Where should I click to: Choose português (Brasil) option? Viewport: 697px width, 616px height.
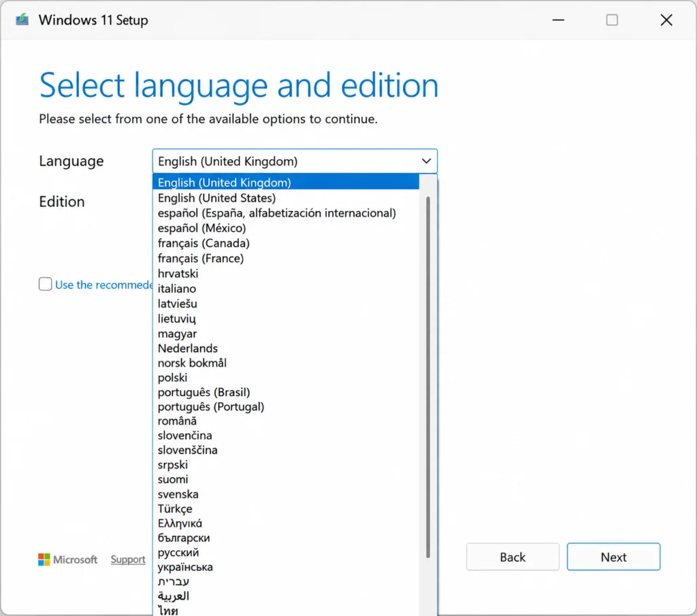(x=286, y=392)
